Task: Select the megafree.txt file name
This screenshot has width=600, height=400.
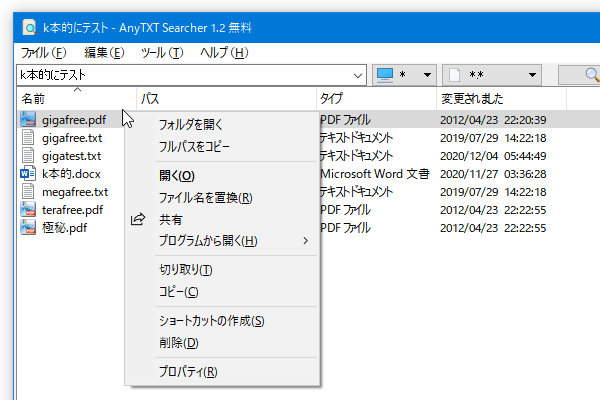Action: [75, 192]
